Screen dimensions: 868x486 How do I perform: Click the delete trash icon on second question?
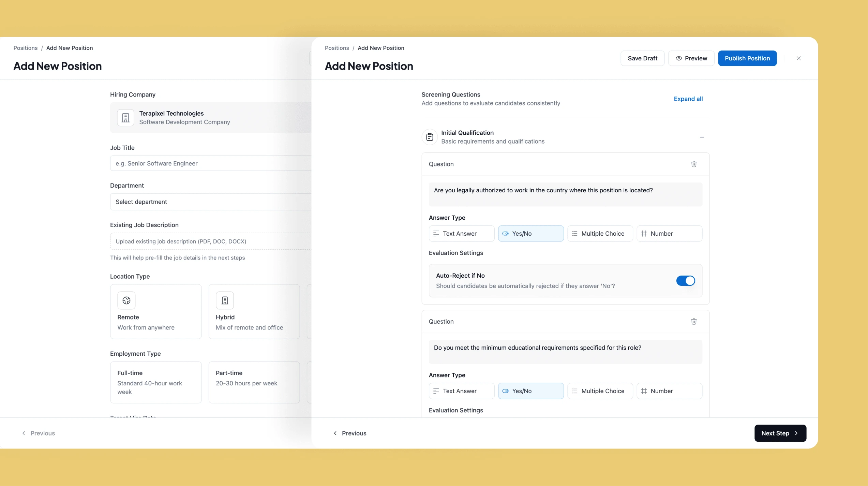point(694,321)
